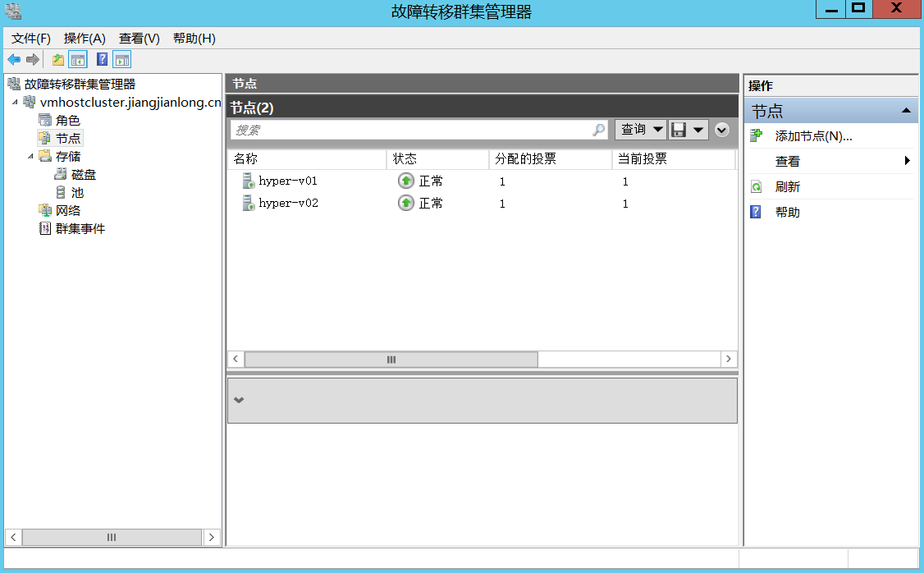The image size is (924, 573).
Task: Sort by the 名称 column header
Action: point(307,158)
